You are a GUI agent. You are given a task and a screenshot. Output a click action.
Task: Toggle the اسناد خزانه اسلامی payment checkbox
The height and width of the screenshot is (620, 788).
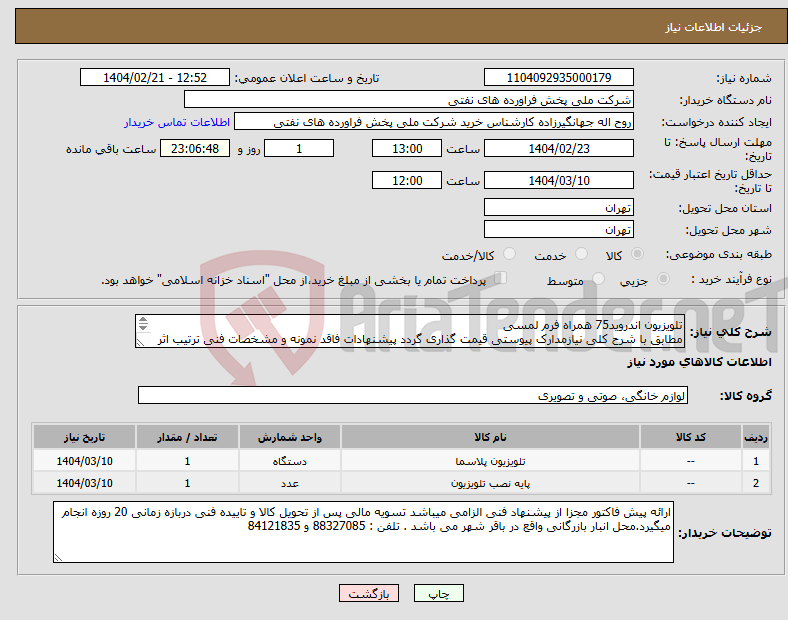[501, 278]
